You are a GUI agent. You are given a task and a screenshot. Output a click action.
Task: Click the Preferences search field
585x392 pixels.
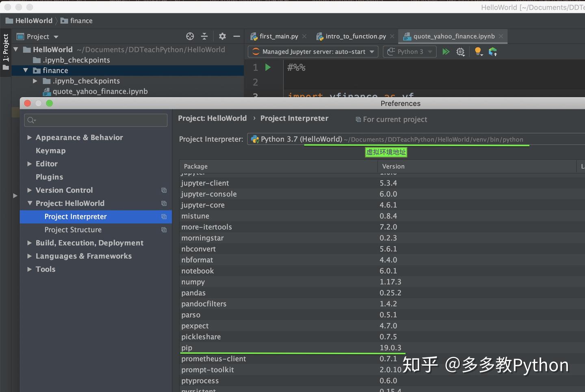point(95,120)
